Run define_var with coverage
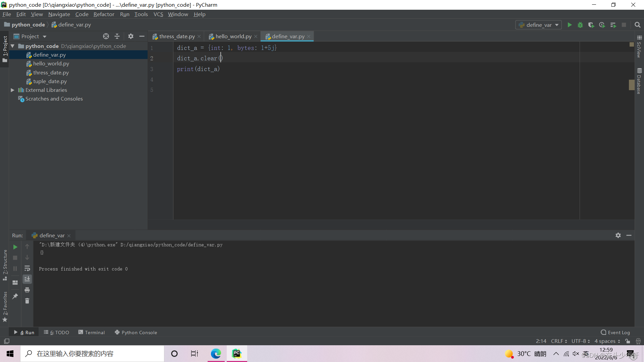The width and height of the screenshot is (644, 362). 591,25
